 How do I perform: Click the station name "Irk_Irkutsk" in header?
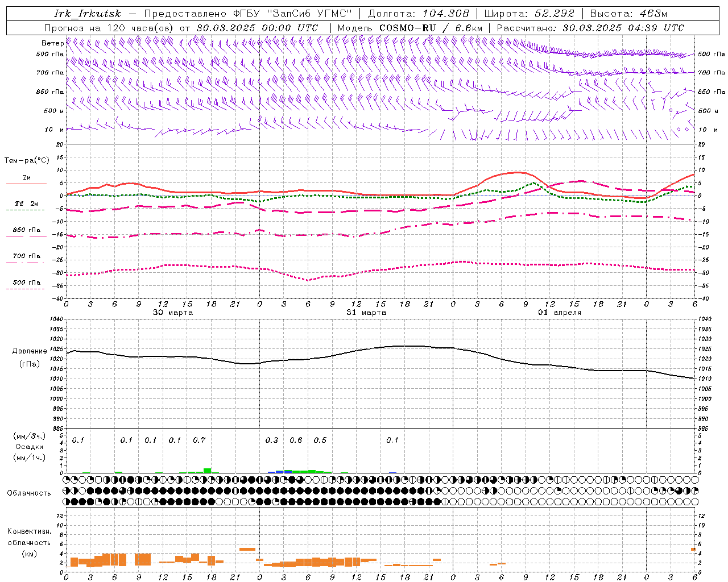click(88, 14)
